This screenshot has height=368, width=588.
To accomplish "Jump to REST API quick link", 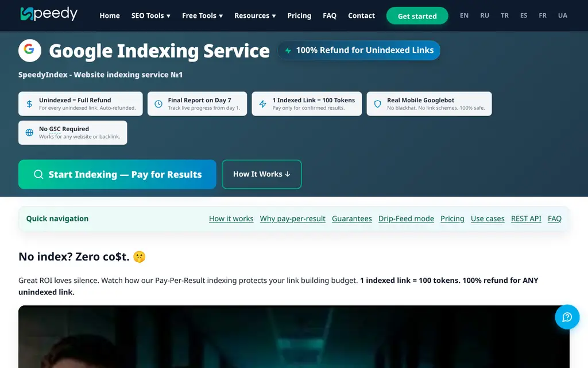I will click(x=526, y=218).
